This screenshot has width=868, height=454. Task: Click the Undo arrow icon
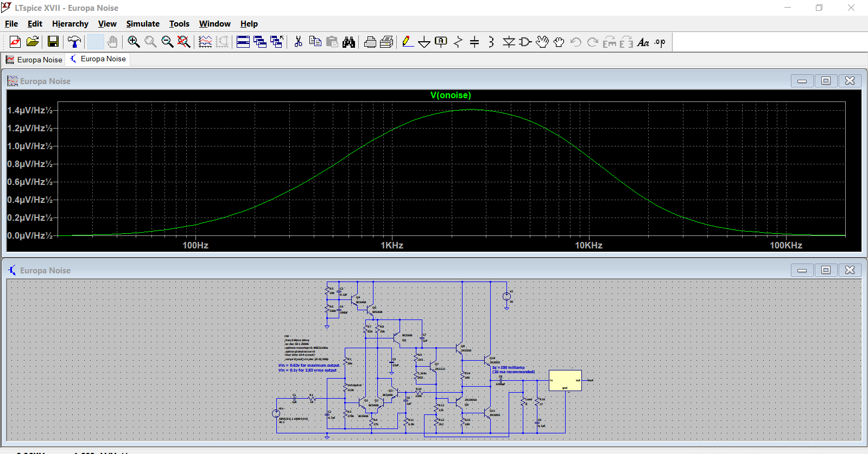point(576,42)
